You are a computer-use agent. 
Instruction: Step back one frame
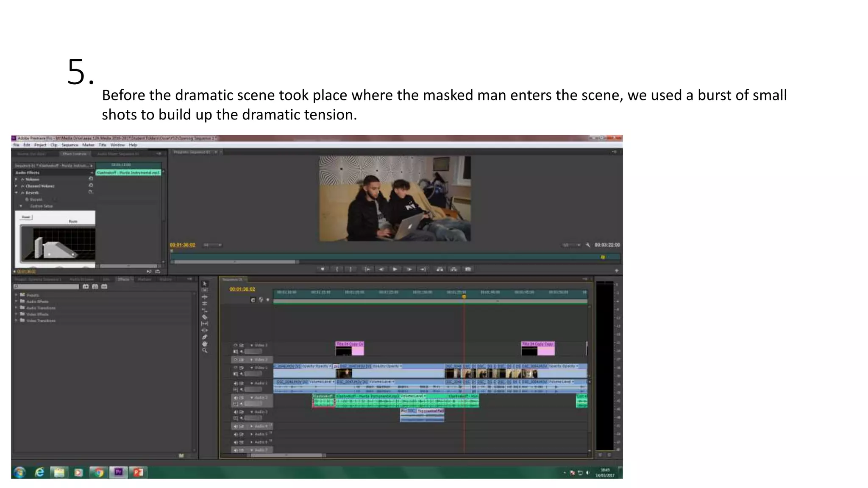pyautogui.click(x=381, y=269)
